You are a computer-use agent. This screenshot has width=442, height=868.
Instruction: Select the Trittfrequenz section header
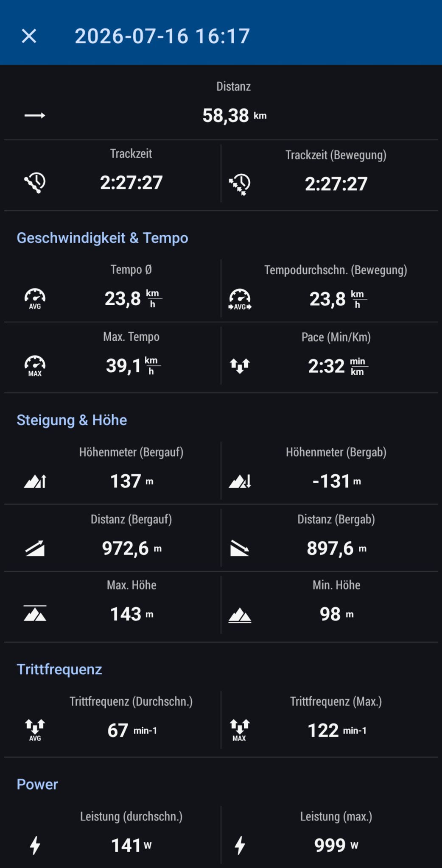click(x=59, y=669)
